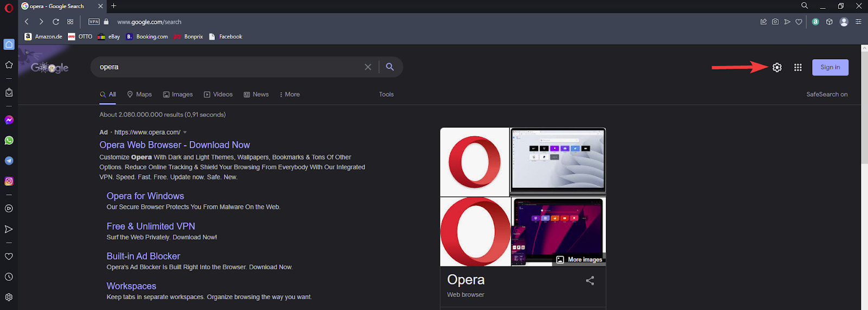This screenshot has height=310, width=868.
Task: Open the 'Built-in Ad Blocker' sitelink
Action: [x=143, y=256]
